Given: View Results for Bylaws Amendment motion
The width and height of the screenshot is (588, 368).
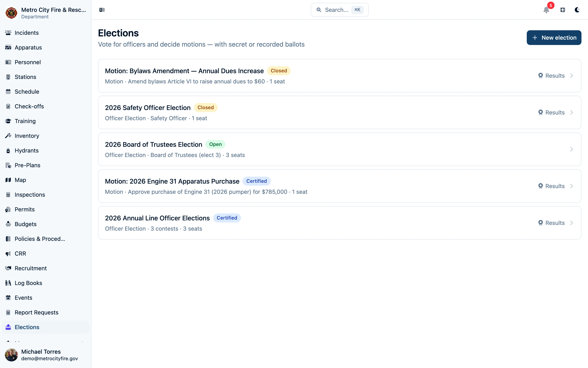Looking at the screenshot, I should click(551, 76).
